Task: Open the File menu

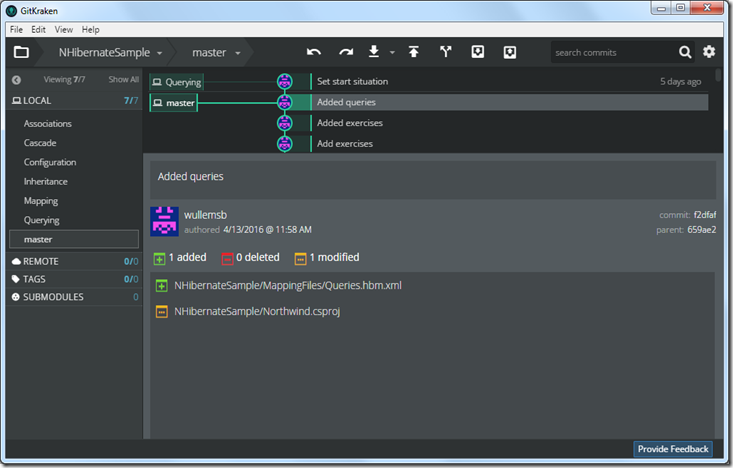Action: [x=16, y=29]
